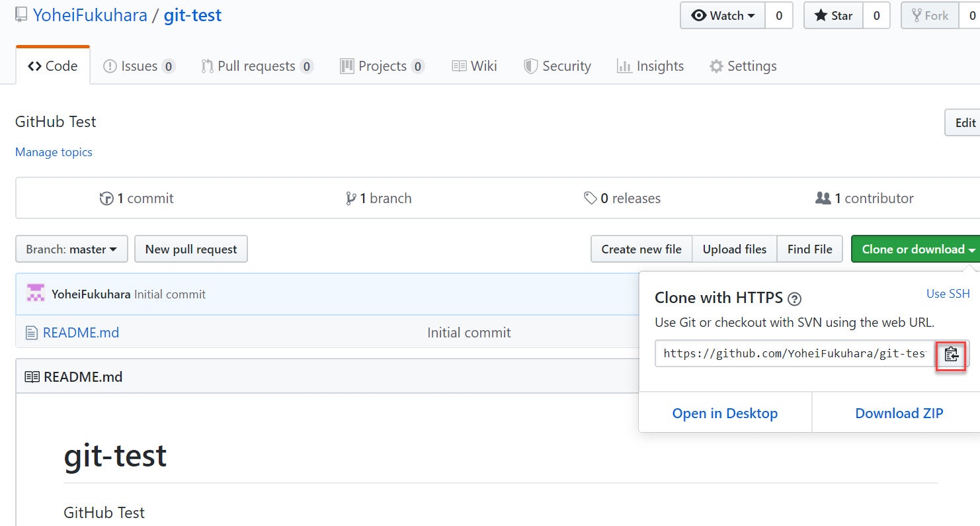Click the README book icon in the readme header bar

coord(31,376)
